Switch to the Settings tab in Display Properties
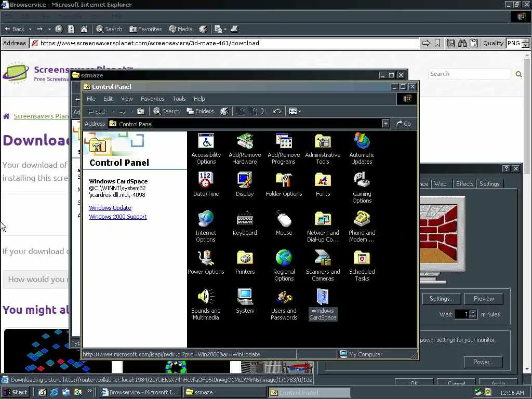The height and width of the screenshot is (399, 532). click(x=489, y=183)
